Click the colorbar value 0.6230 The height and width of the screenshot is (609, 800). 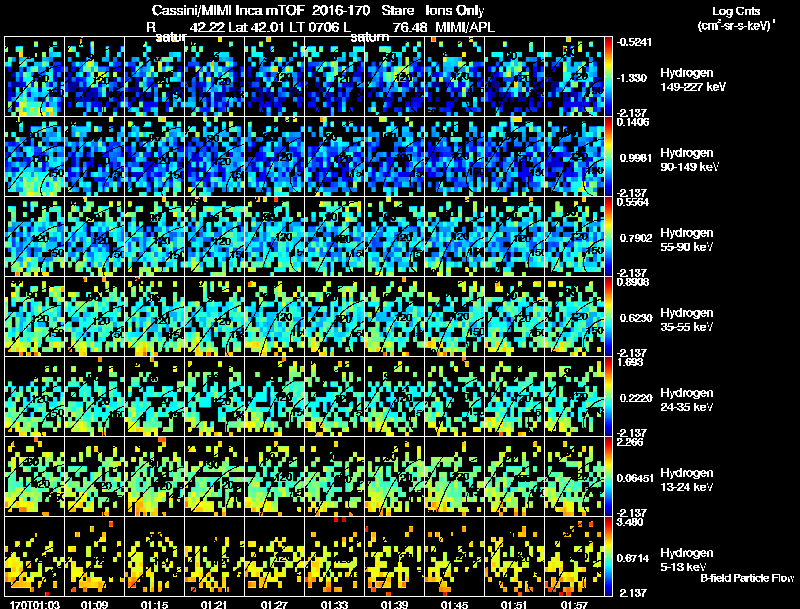pos(635,318)
